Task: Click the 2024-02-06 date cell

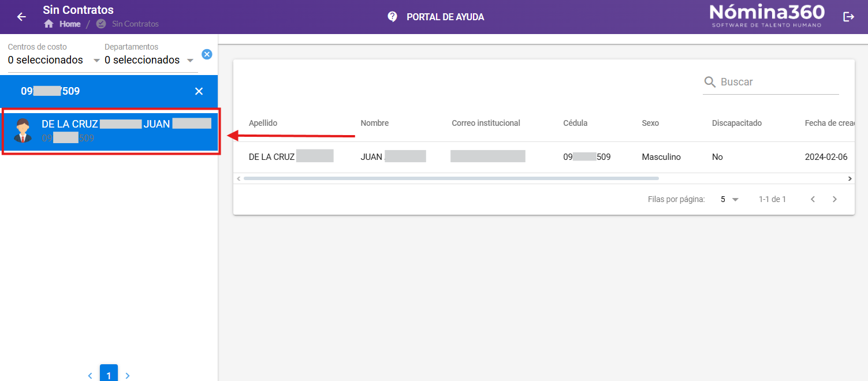Action: point(826,157)
